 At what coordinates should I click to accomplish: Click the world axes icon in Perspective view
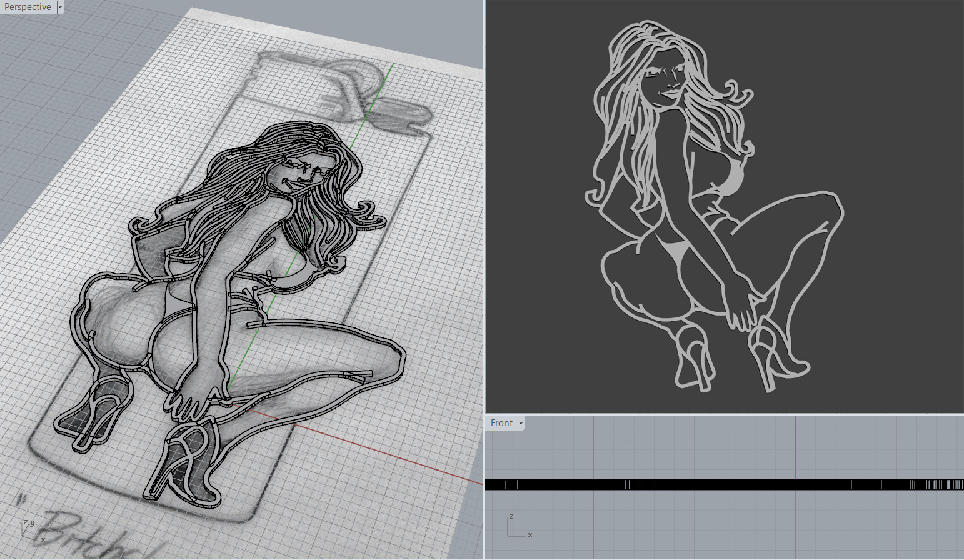coord(28,529)
